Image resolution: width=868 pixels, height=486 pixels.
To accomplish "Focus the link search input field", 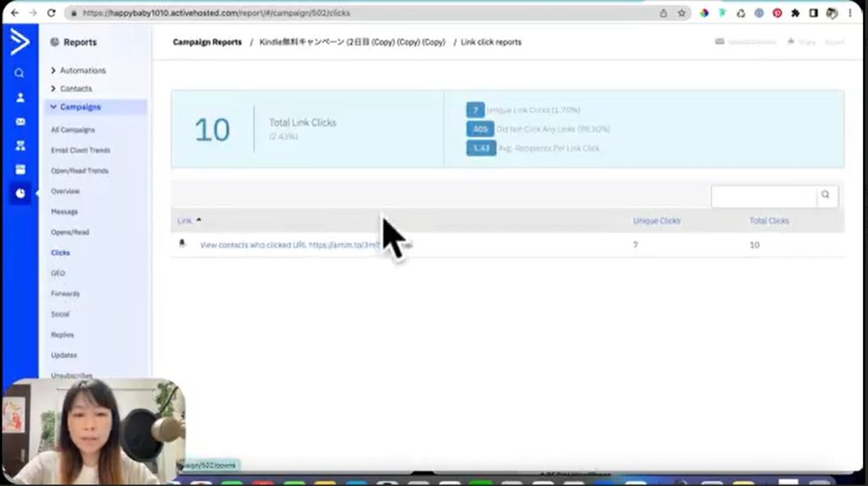I will pyautogui.click(x=763, y=196).
